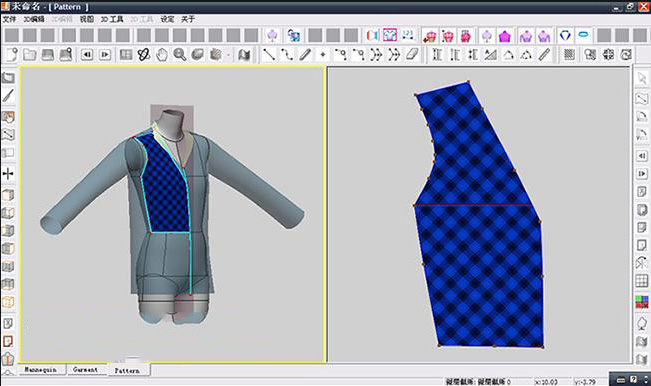Click the shaded solid view icon
Image resolution: width=651 pixels, height=386 pixels.
(198, 54)
